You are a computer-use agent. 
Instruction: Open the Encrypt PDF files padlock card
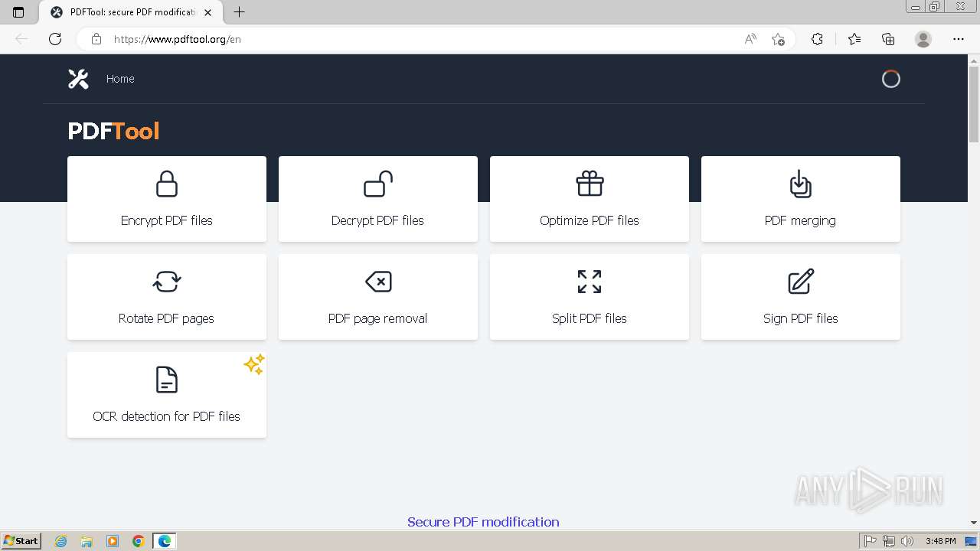[167, 199]
